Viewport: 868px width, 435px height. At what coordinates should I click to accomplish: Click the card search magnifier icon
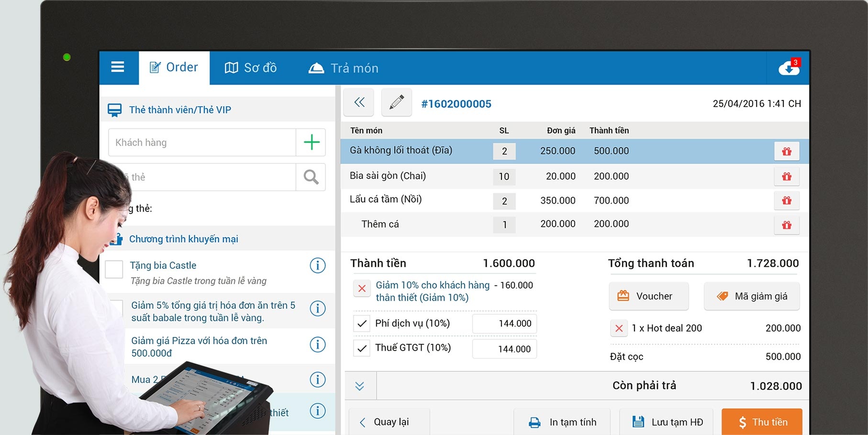pyautogui.click(x=311, y=177)
